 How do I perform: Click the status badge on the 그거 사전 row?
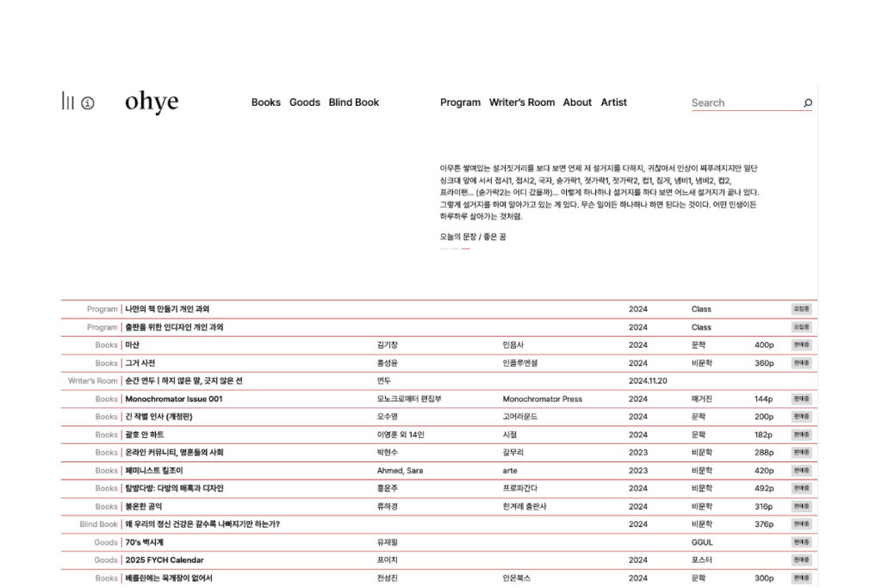tap(801, 363)
